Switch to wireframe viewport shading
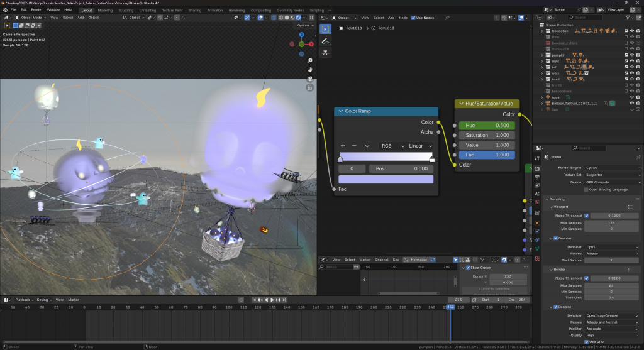Screen dimensions: 644x350 [281, 18]
